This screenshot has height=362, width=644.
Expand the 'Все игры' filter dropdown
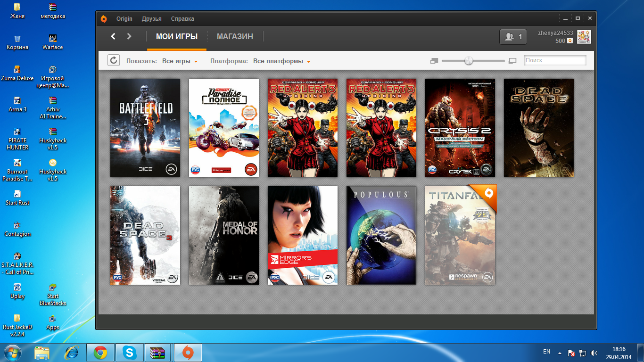(x=180, y=61)
